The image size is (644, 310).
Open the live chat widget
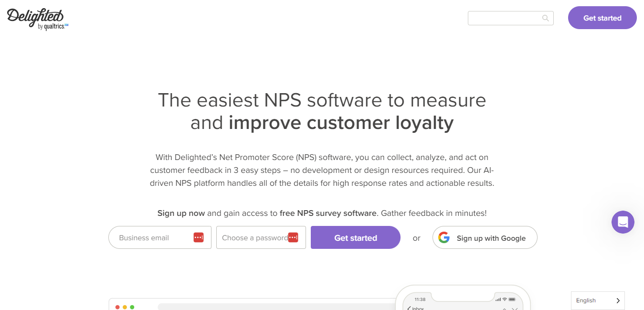click(623, 222)
